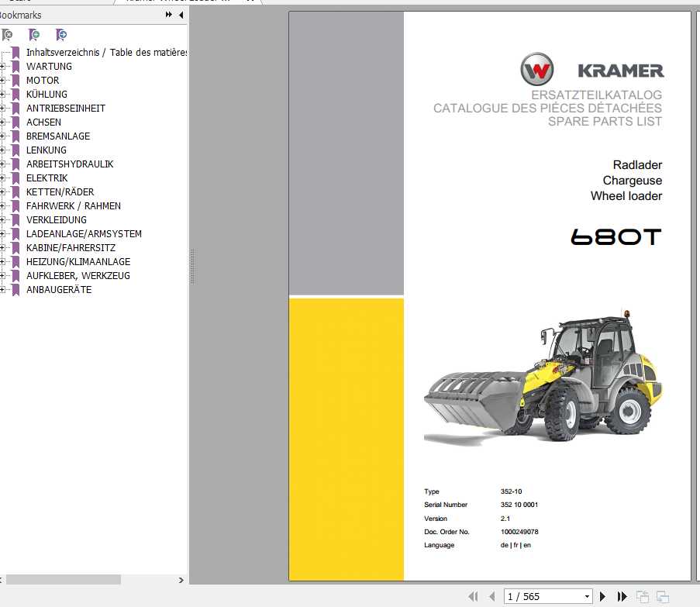Click the purple bookmark icon beside ACHSEN
Image resolution: width=700 pixels, height=607 pixels.
pos(16,122)
